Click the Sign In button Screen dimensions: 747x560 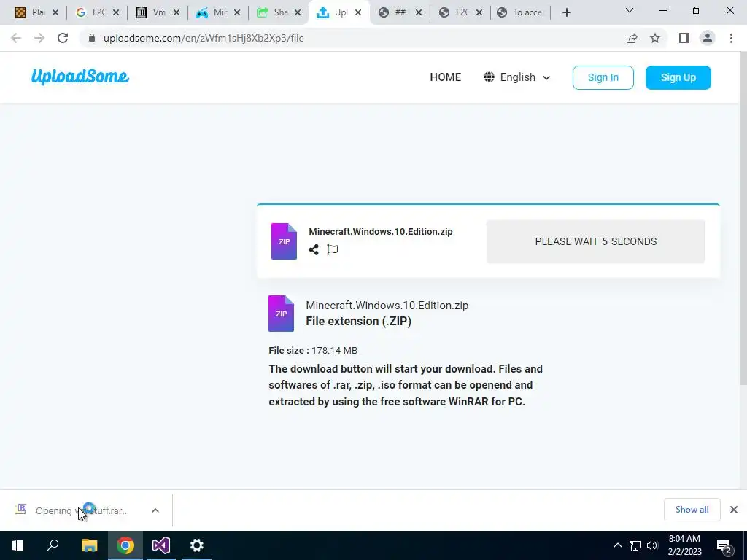tap(603, 77)
